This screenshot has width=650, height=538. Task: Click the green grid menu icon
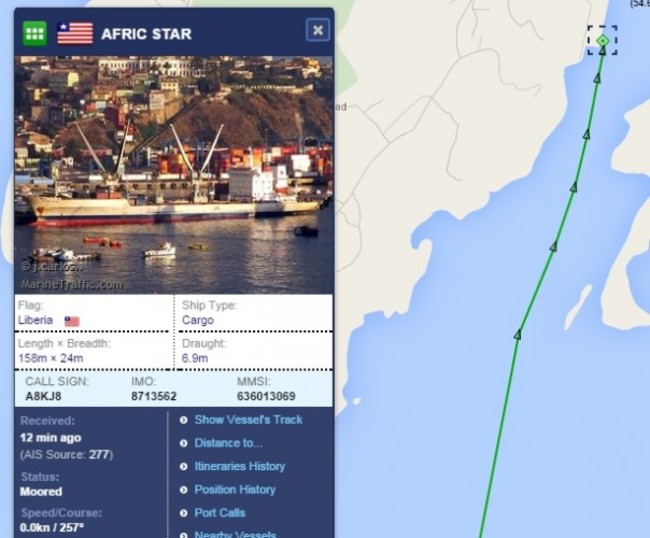pos(34,33)
